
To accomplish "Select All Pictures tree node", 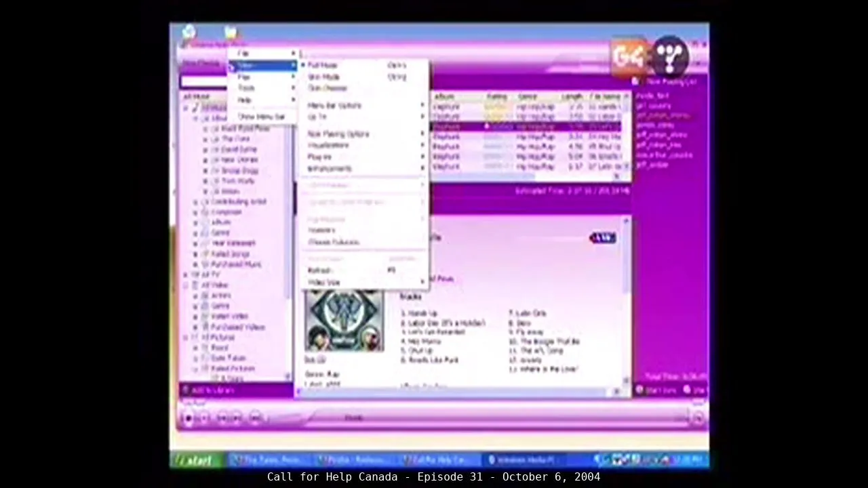I will click(217, 337).
